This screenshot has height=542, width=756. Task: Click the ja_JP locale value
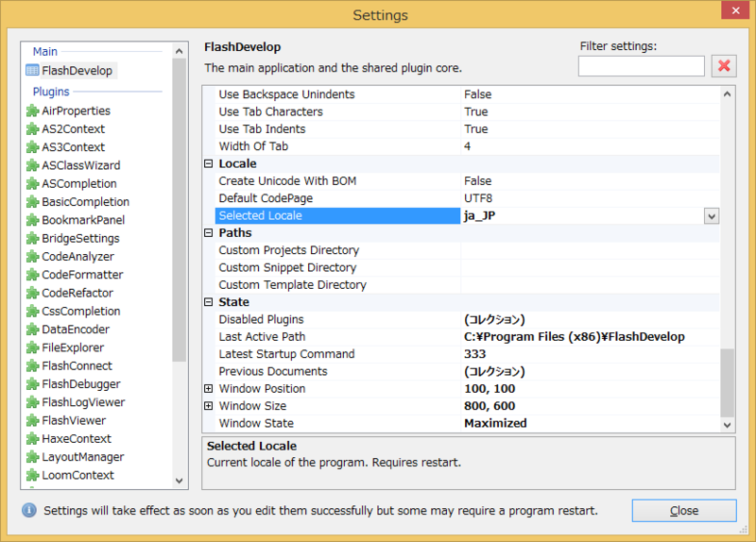point(480,216)
